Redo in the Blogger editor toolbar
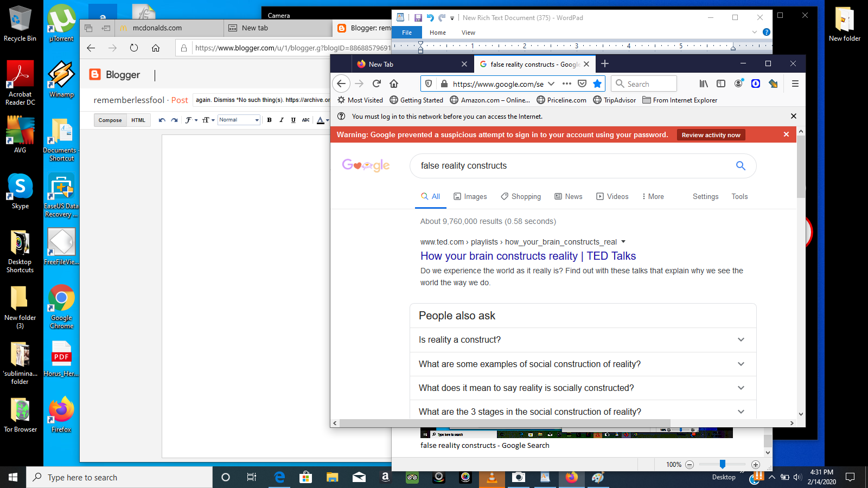 [174, 120]
